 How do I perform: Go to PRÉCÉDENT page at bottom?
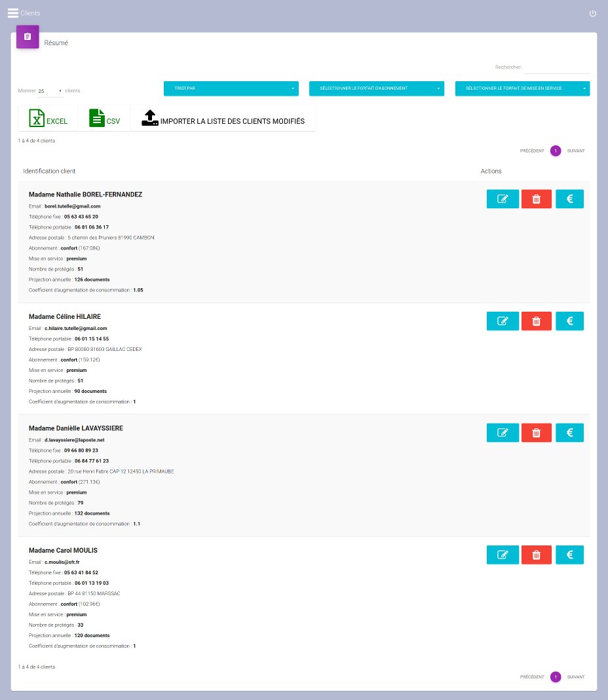[532, 677]
